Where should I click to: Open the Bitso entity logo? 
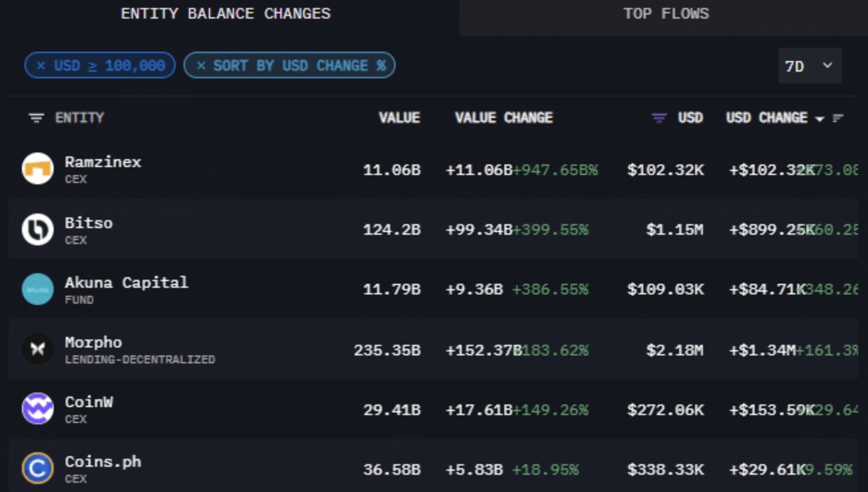point(38,229)
